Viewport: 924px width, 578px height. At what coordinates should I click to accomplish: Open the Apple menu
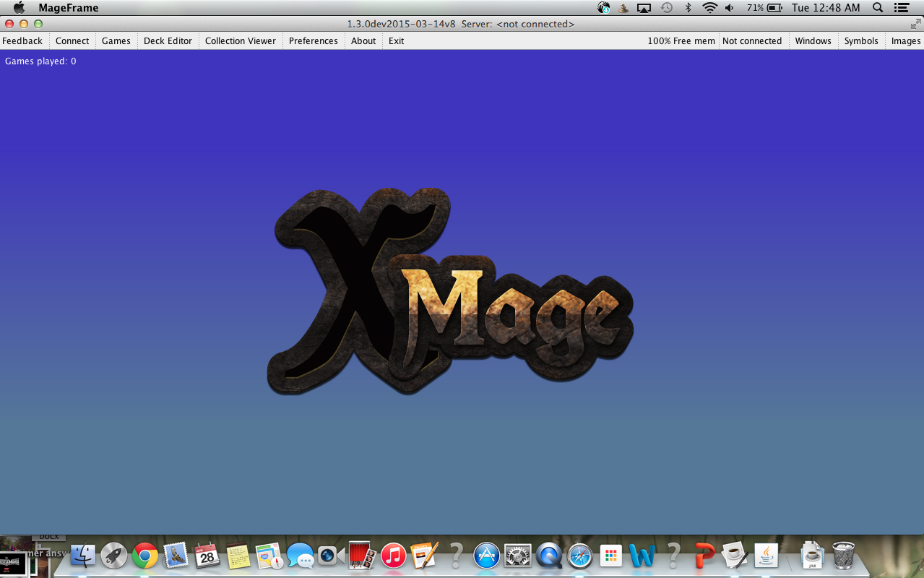point(19,8)
